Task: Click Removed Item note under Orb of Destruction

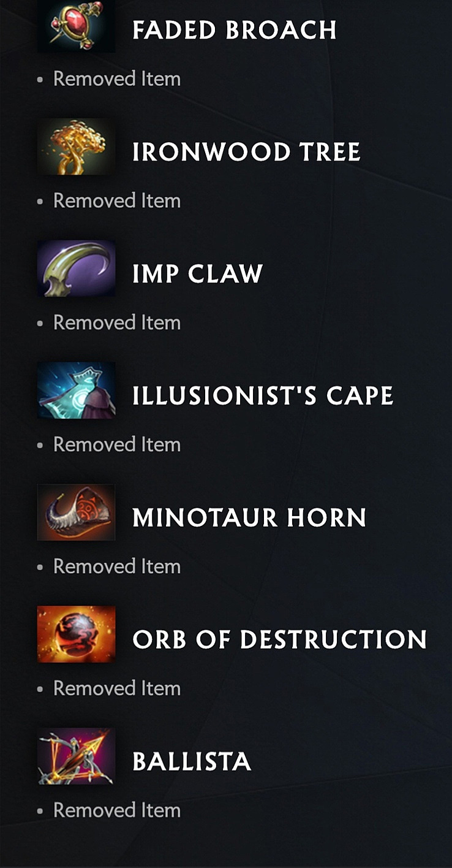Action: click(x=117, y=688)
